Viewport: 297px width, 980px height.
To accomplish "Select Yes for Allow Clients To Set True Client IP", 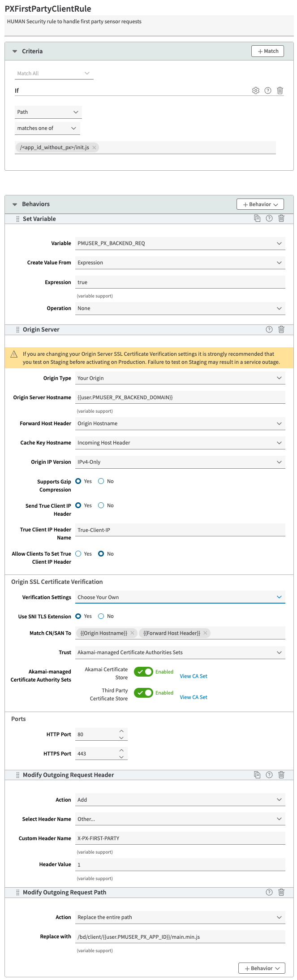I will pos(78,554).
